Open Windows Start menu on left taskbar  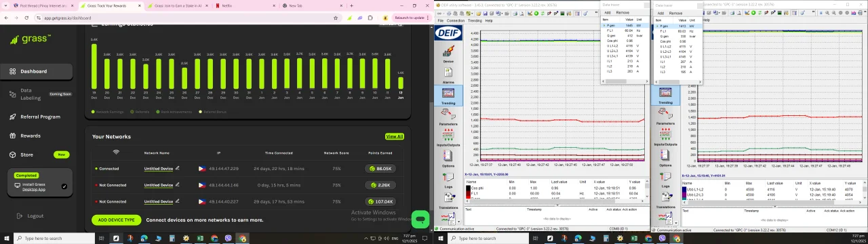tap(6, 239)
